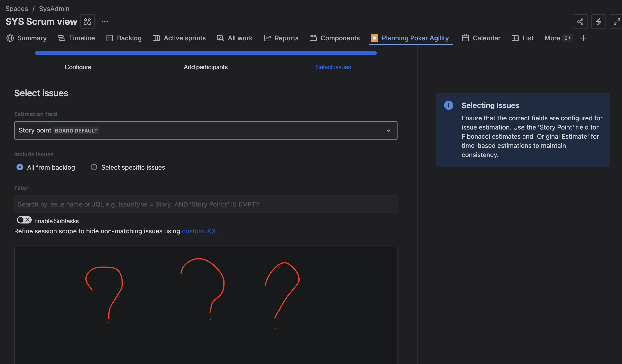
Task: Click the BOARD DEFAULT badge
Action: click(76, 131)
